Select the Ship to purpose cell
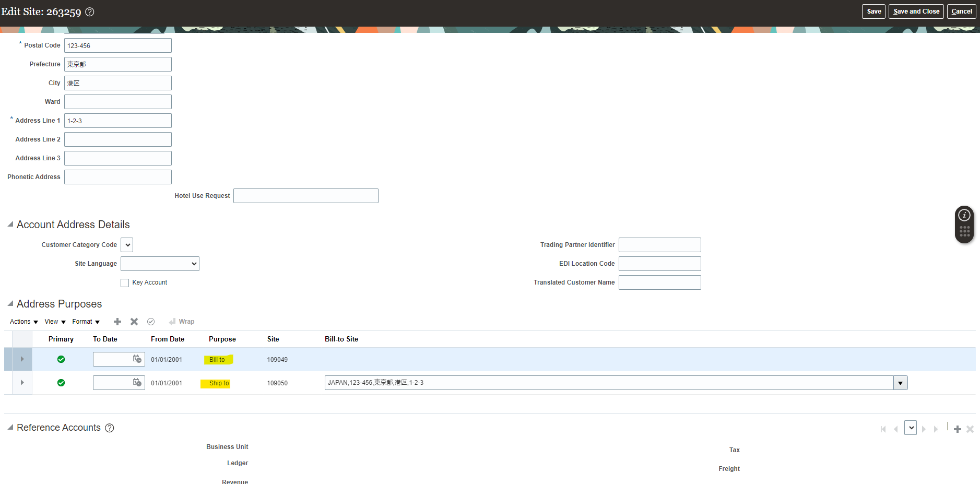This screenshot has width=980, height=484. coord(219,383)
